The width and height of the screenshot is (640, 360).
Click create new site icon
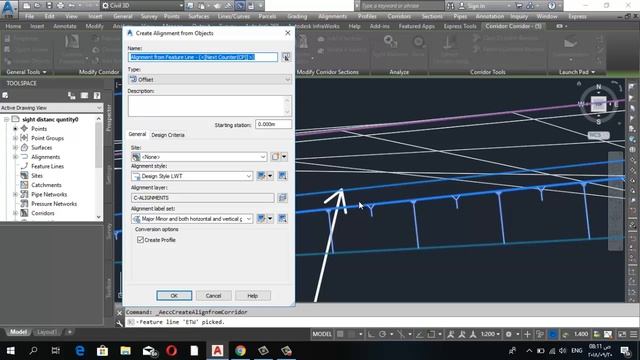point(275,157)
